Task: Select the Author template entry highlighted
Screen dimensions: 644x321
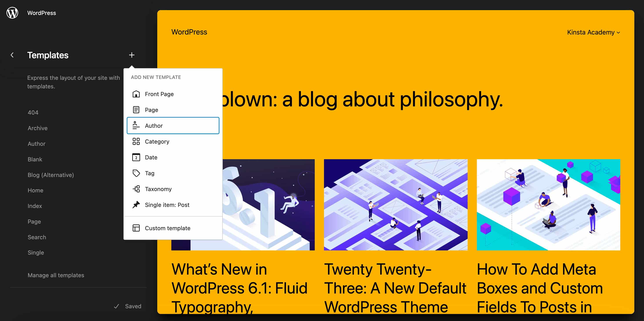Action: point(173,125)
